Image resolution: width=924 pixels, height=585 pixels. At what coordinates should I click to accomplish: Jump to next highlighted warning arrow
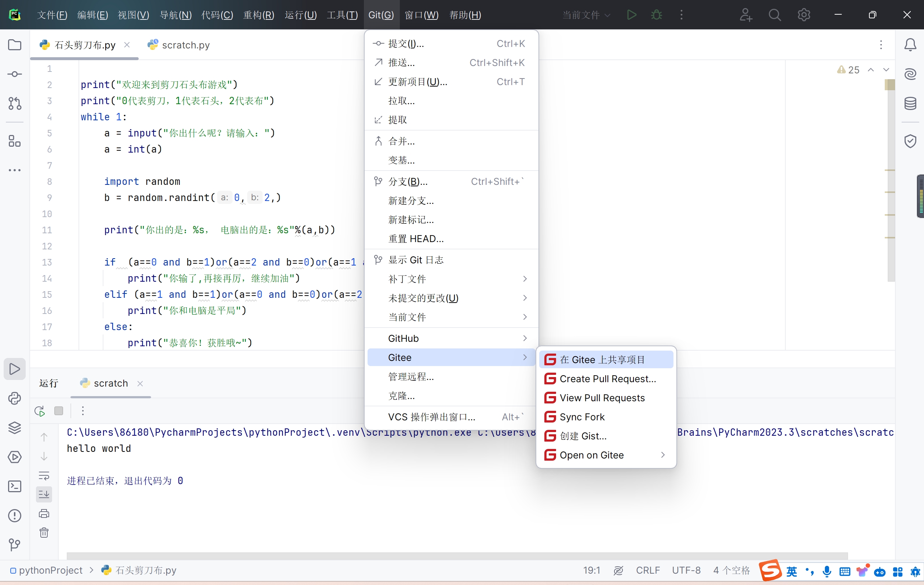coord(886,70)
